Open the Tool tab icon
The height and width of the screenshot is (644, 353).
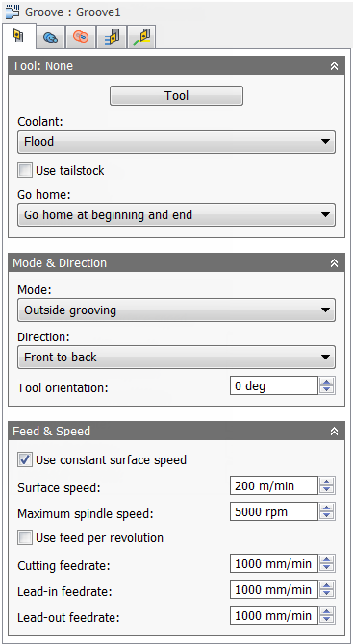tap(18, 37)
